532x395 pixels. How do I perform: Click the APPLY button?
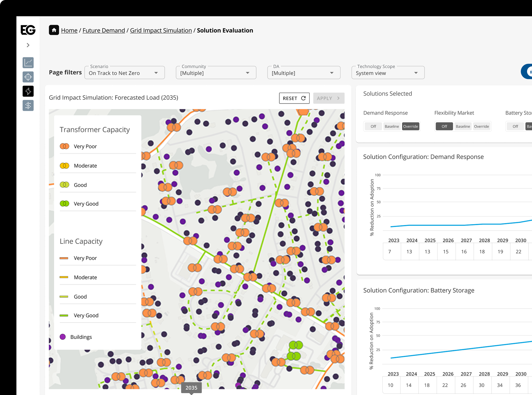[x=329, y=98]
